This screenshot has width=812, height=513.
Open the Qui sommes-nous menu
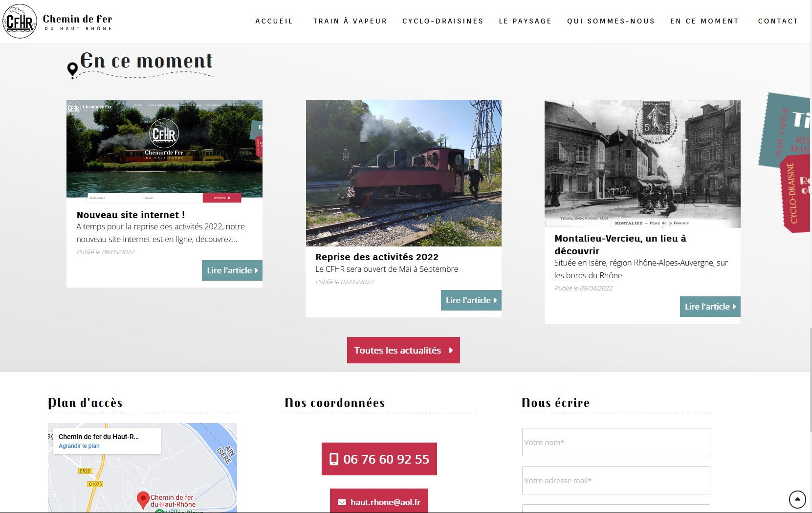click(x=611, y=21)
